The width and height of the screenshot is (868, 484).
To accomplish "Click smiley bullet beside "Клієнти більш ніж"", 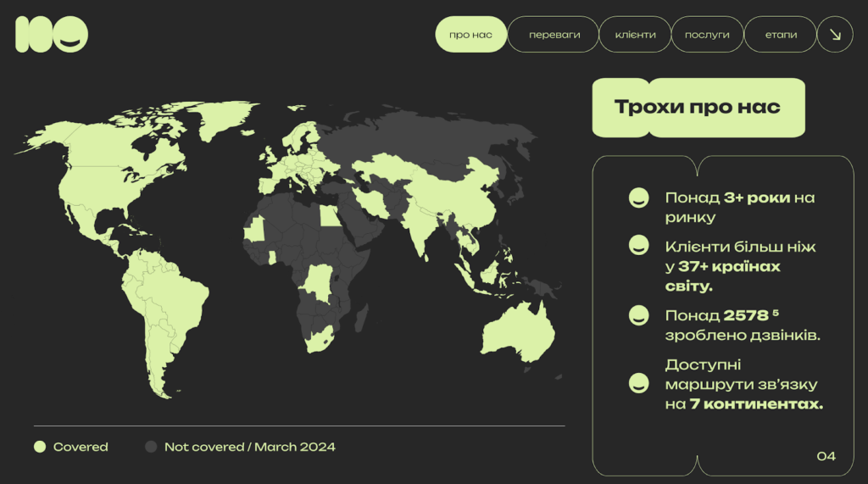I will (638, 247).
